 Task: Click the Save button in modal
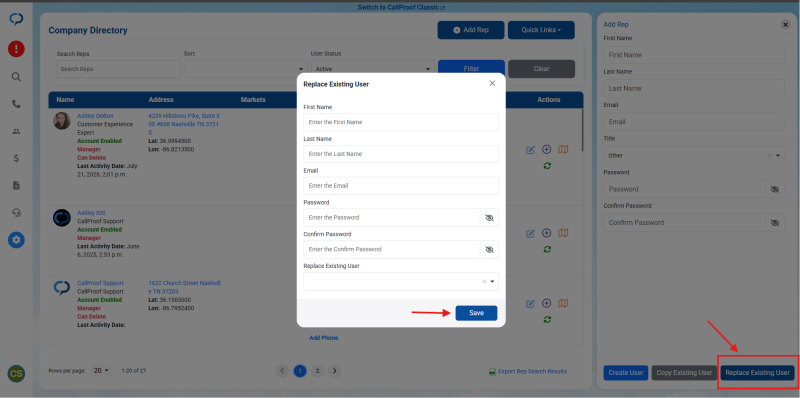click(476, 313)
